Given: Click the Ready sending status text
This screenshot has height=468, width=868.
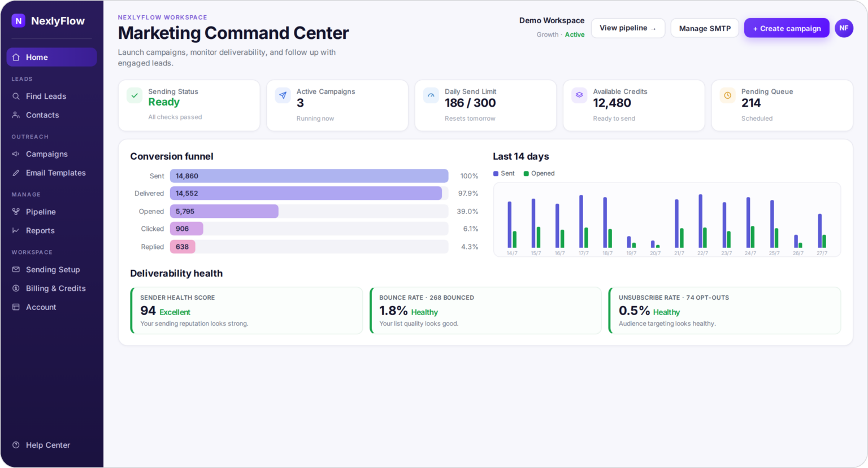Looking at the screenshot, I should pyautogui.click(x=164, y=102).
